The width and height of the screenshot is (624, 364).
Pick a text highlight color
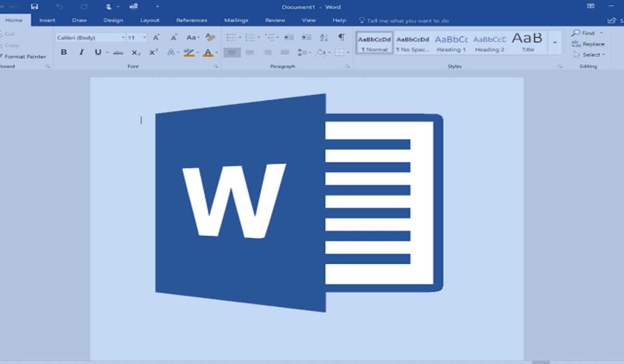[188, 52]
